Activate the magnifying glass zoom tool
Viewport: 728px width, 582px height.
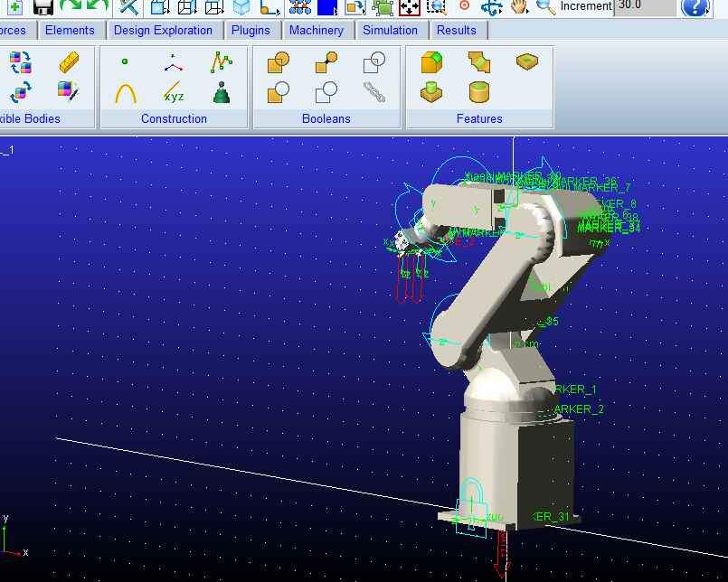tap(545, 6)
